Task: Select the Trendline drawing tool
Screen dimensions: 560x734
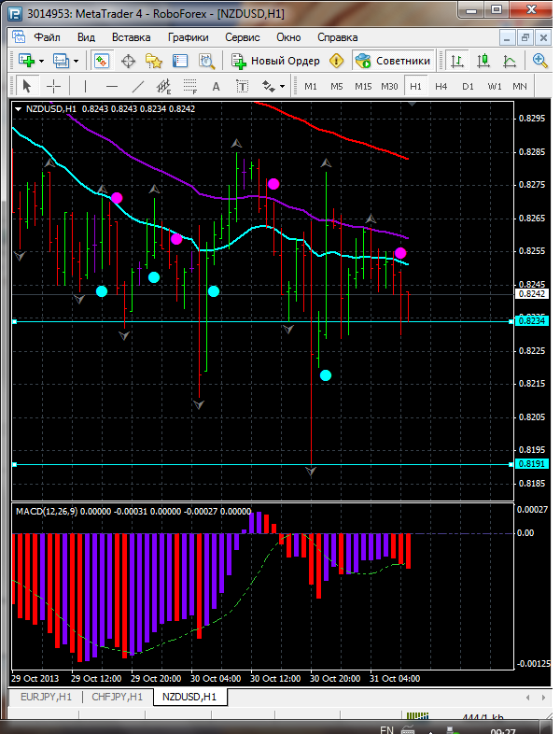Action: [x=138, y=86]
